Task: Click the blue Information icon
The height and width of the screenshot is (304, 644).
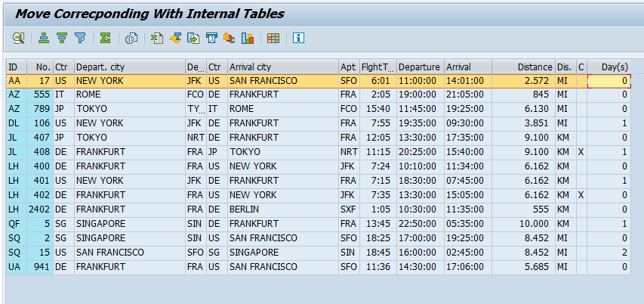Action: click(x=298, y=38)
